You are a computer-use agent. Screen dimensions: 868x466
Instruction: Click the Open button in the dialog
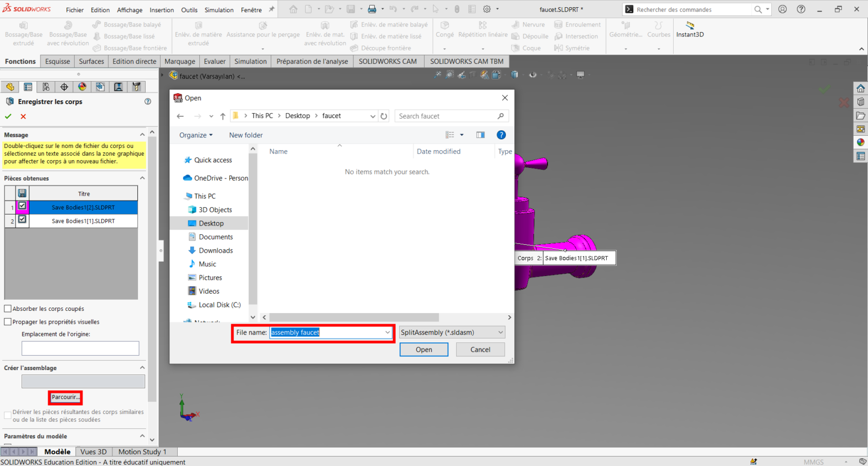424,350
